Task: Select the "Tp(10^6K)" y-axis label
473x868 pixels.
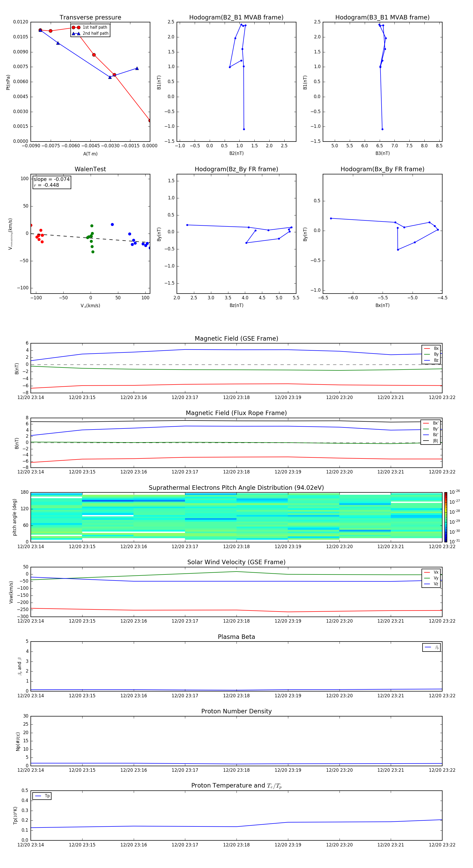Action: (x=15, y=815)
